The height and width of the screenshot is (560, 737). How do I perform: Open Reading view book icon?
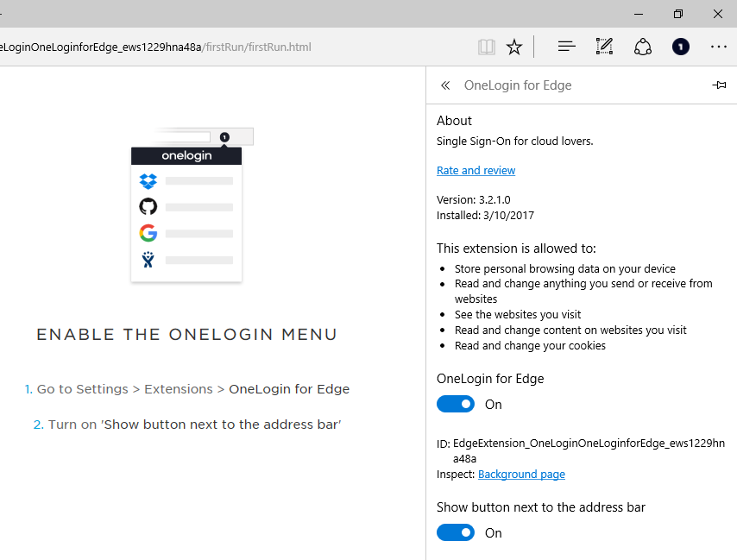487,47
